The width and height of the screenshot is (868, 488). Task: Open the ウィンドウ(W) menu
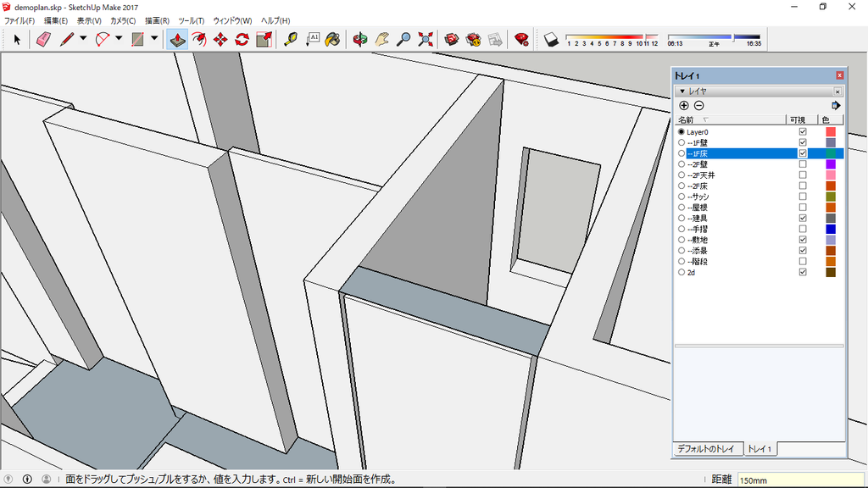pyautogui.click(x=232, y=20)
